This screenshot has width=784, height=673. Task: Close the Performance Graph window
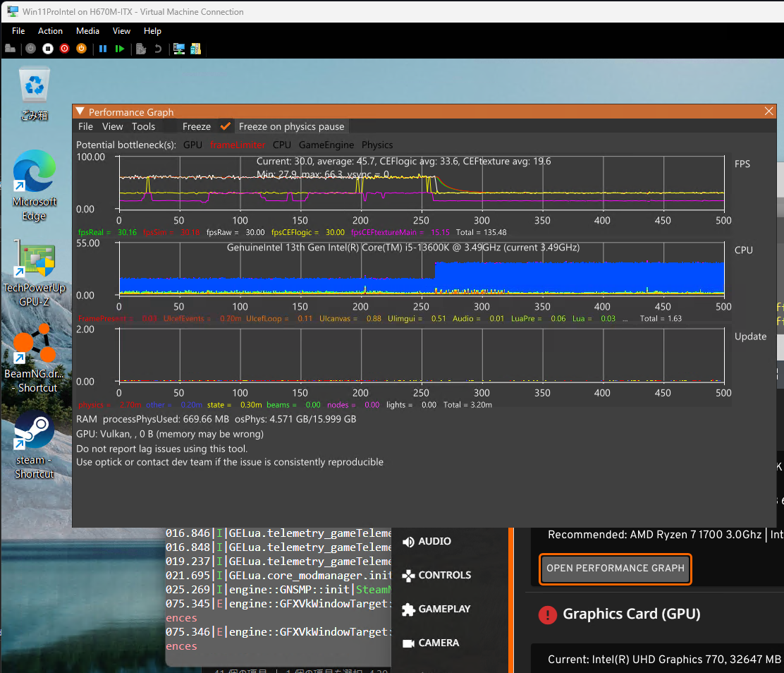click(x=769, y=111)
